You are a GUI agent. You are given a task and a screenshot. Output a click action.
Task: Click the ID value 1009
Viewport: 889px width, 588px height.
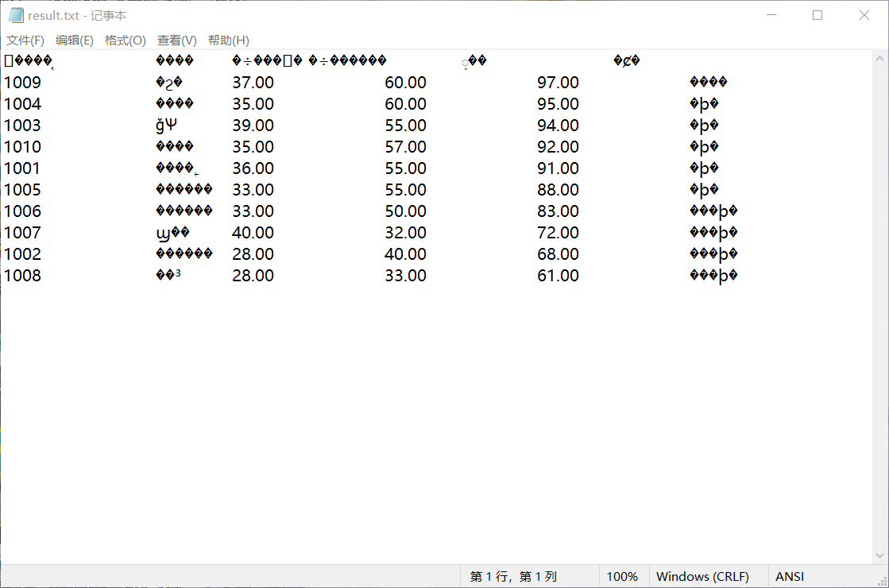[23, 82]
